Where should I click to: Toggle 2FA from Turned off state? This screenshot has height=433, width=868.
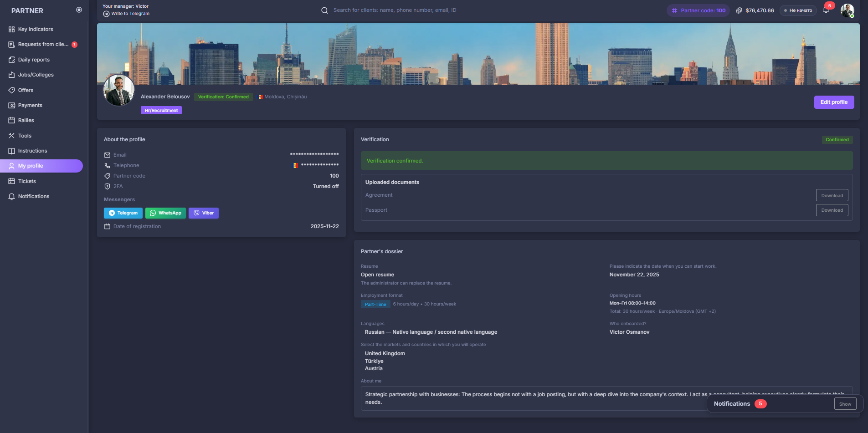[326, 186]
